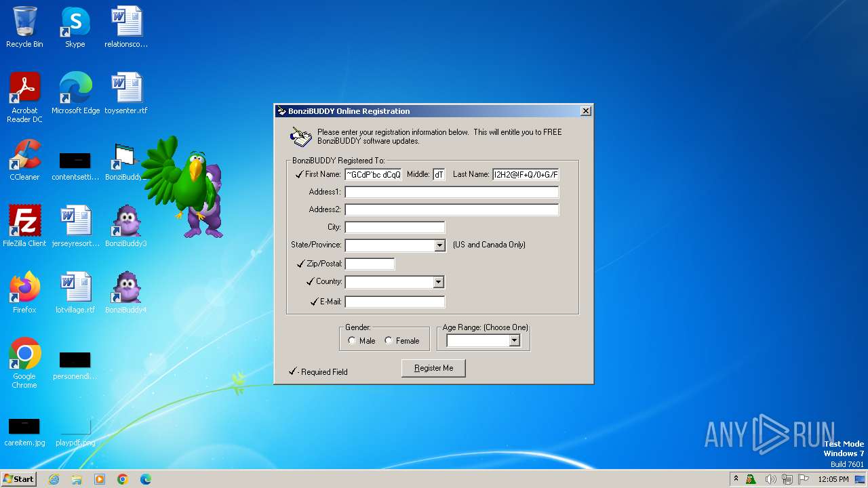Click the Address2 text field

pos(452,209)
